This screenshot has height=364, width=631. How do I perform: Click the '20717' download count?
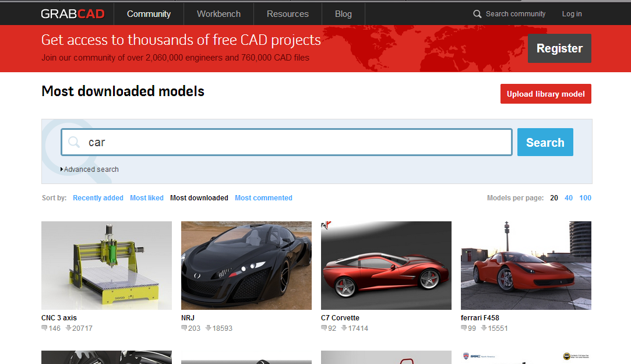pos(83,328)
